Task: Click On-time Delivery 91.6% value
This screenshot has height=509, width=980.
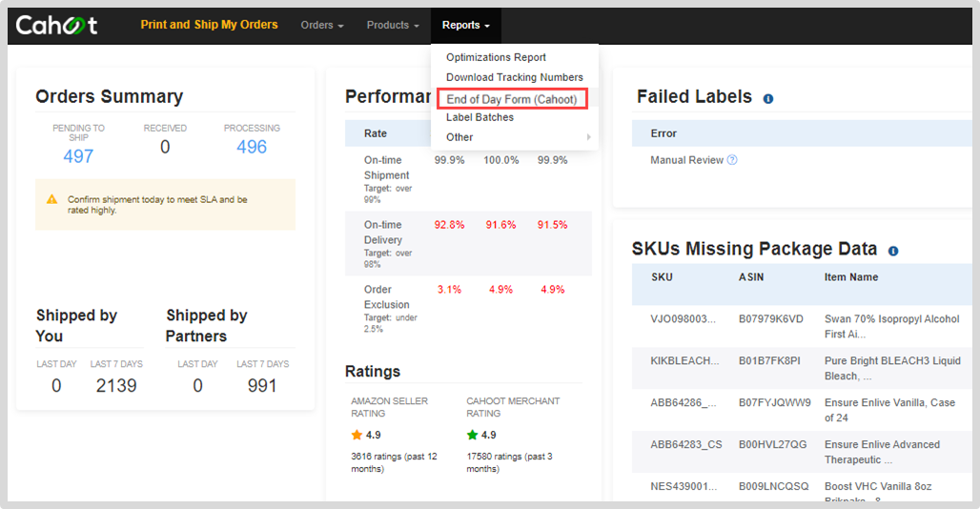Action: [500, 225]
